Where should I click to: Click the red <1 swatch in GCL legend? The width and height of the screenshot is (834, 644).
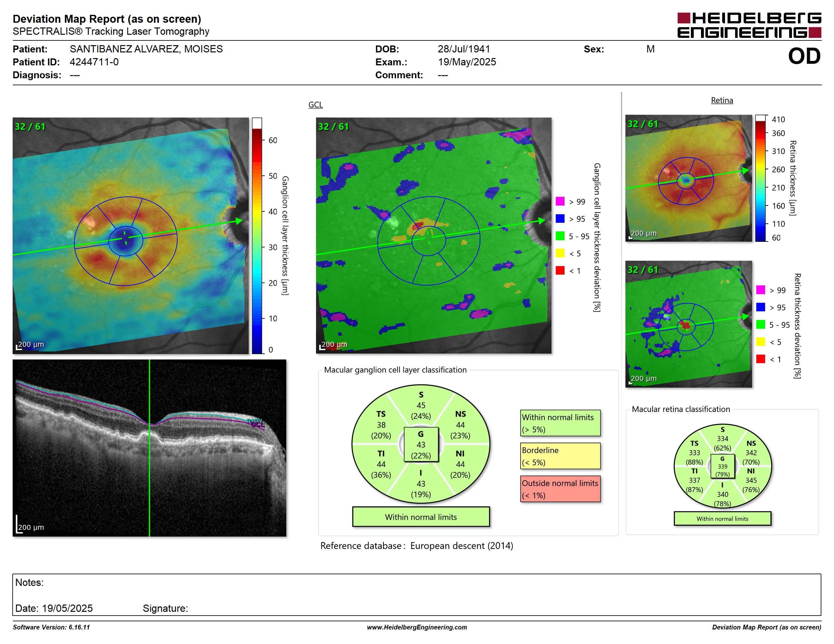[x=560, y=271]
